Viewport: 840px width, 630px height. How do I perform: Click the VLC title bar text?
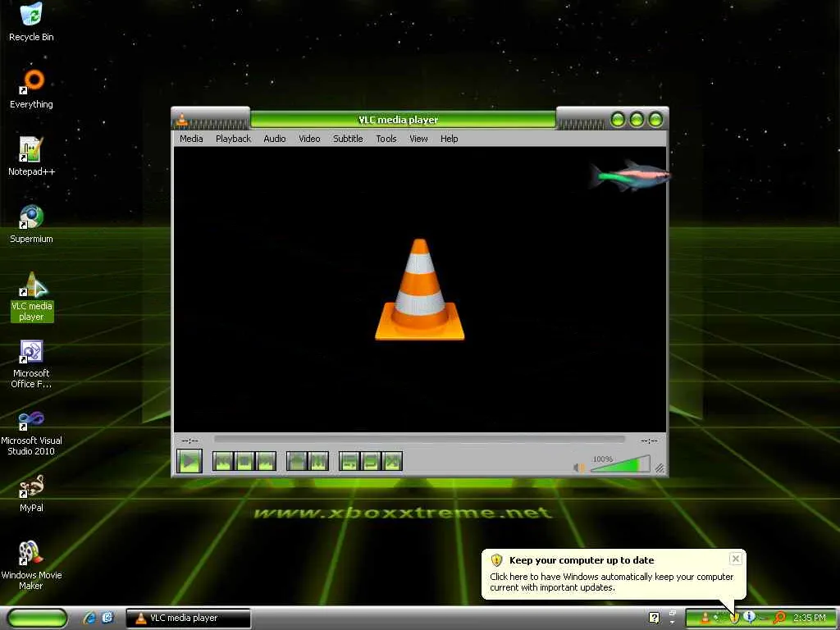coord(398,120)
